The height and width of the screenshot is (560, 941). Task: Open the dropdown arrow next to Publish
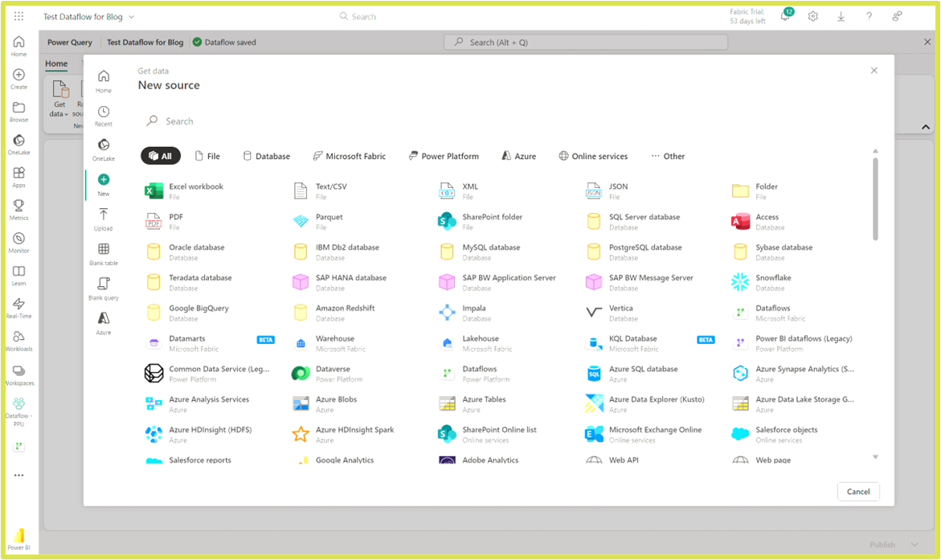[914, 545]
